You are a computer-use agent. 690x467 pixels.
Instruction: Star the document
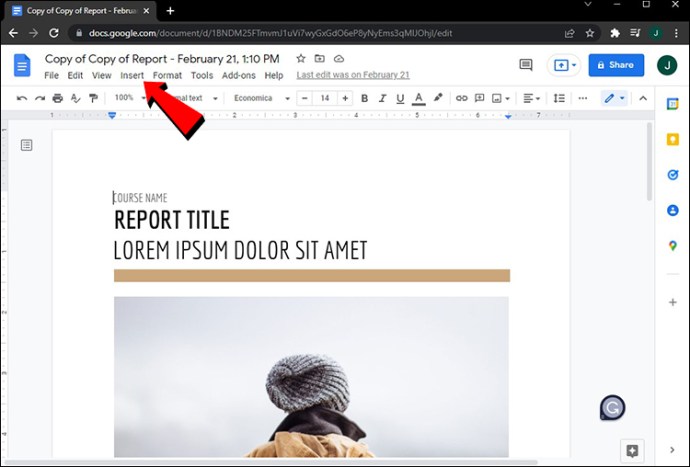[301, 59]
